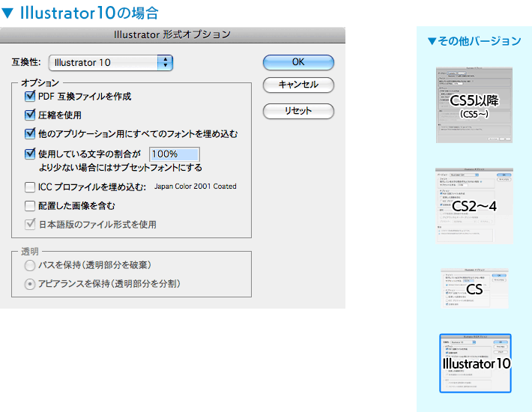Select パスを保持(透明部分を破棄) radio button
The image size is (532, 412).
30,265
